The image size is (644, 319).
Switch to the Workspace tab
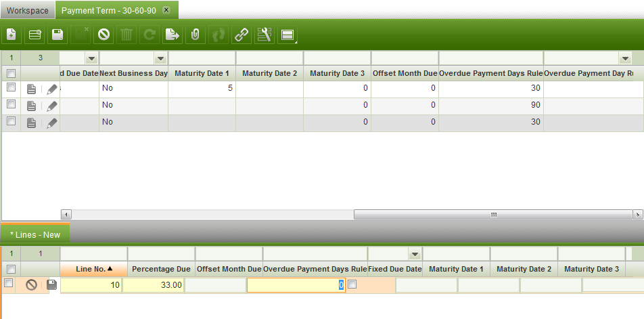click(x=28, y=11)
